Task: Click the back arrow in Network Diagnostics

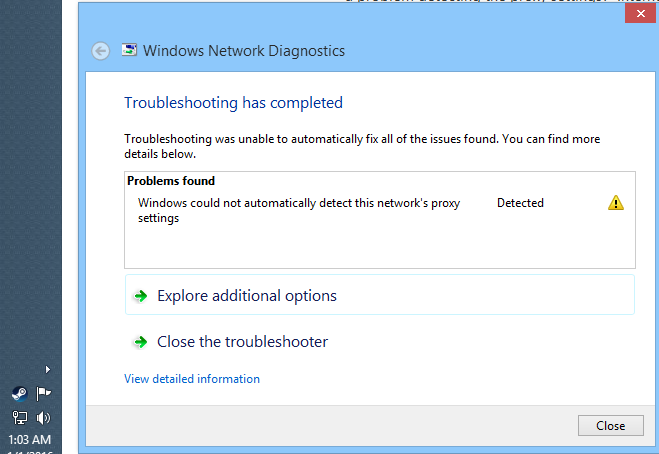Action: 100,51
